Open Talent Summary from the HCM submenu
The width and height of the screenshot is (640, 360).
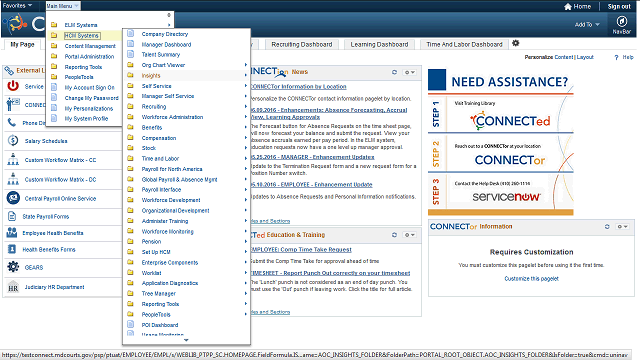(160, 54)
